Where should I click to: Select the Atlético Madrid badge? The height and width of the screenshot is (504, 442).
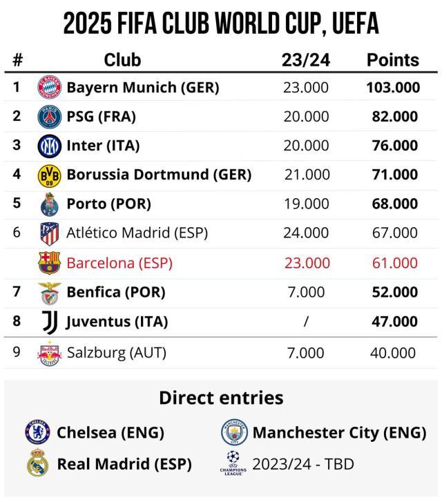[49, 233]
